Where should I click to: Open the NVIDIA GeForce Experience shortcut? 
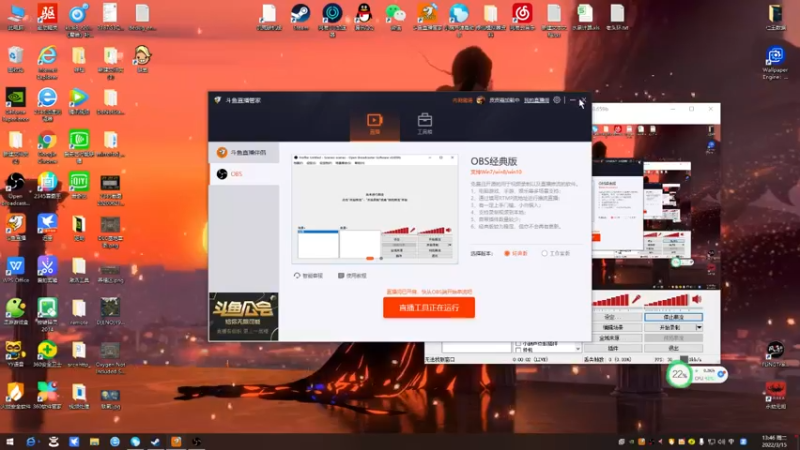pyautogui.click(x=15, y=104)
